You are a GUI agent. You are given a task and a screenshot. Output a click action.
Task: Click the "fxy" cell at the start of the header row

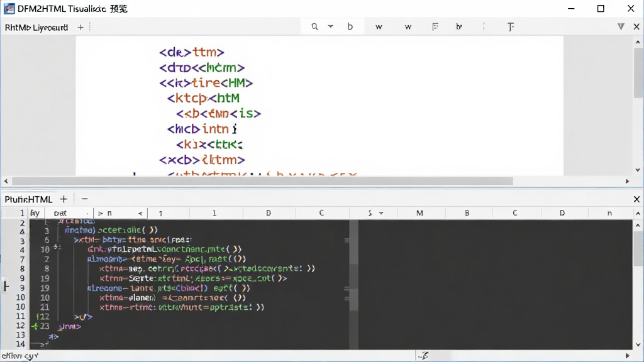click(35, 213)
